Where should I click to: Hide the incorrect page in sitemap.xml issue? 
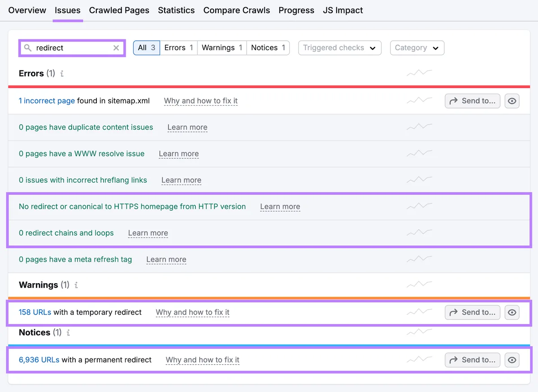pos(512,101)
